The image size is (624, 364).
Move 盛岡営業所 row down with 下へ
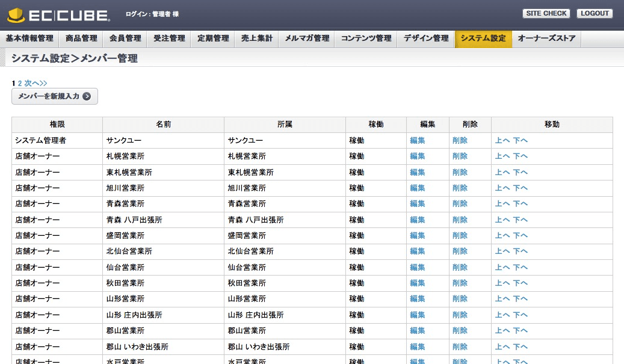click(x=520, y=236)
